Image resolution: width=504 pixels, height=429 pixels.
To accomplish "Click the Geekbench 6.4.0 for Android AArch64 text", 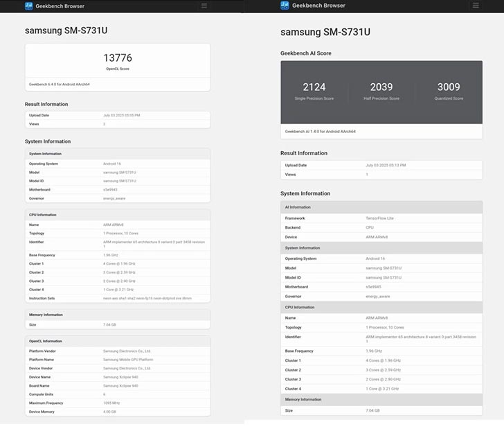I will (59, 85).
